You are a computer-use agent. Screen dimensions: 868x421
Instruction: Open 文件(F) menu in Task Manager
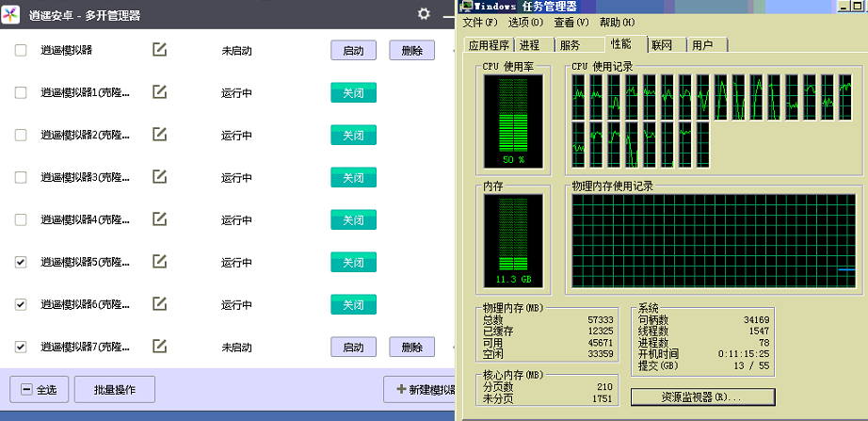480,23
